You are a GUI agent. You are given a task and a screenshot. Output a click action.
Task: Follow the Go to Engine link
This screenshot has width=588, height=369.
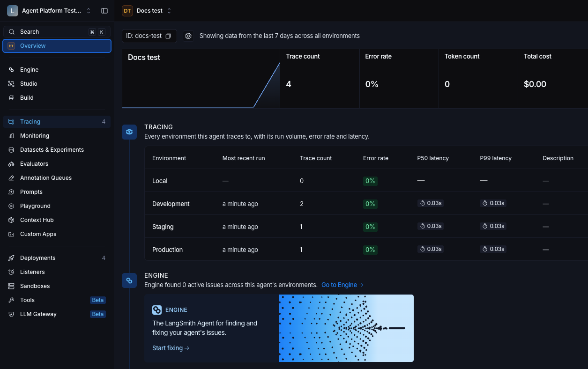click(342, 285)
